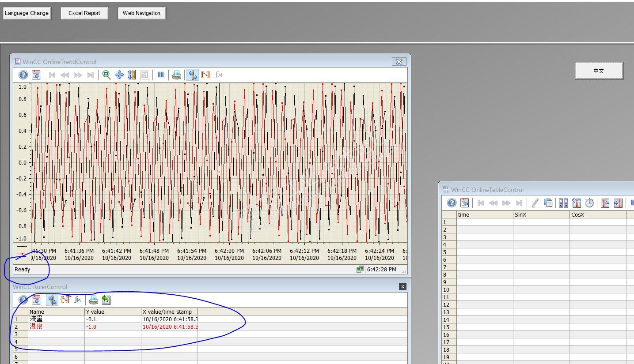Select the 流量 row in RulerControl
Screen dimensions: 634x364
coord(210,319)
